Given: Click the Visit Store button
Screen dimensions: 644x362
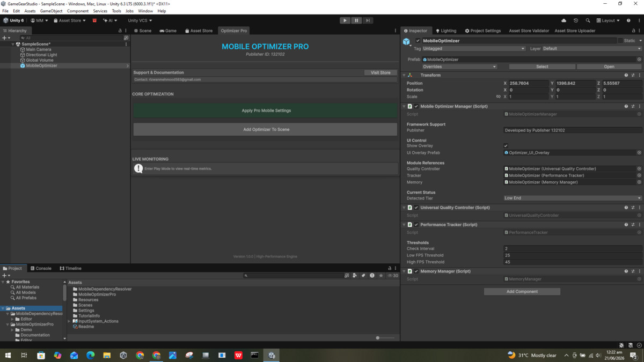Looking at the screenshot, I should point(380,72).
